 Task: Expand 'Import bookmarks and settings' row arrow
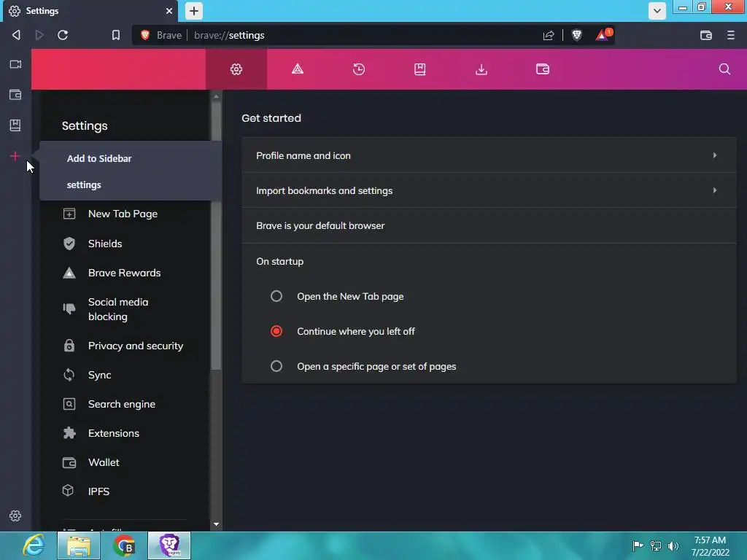click(x=714, y=190)
